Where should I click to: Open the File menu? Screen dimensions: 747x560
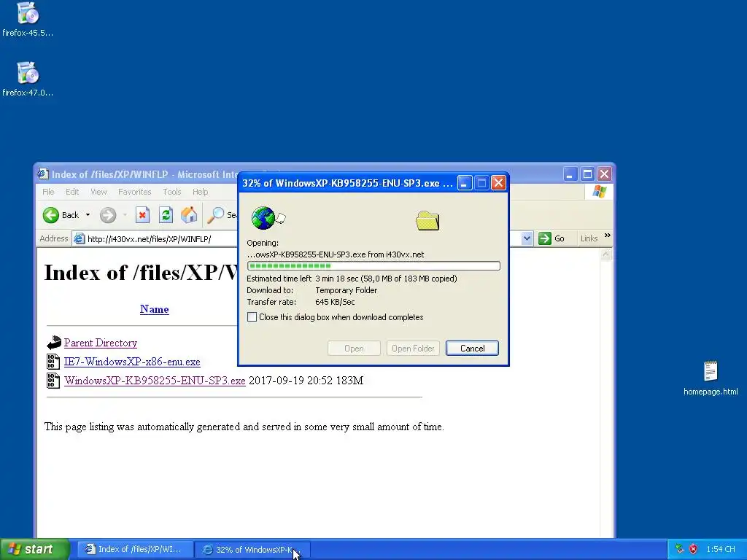(48, 192)
